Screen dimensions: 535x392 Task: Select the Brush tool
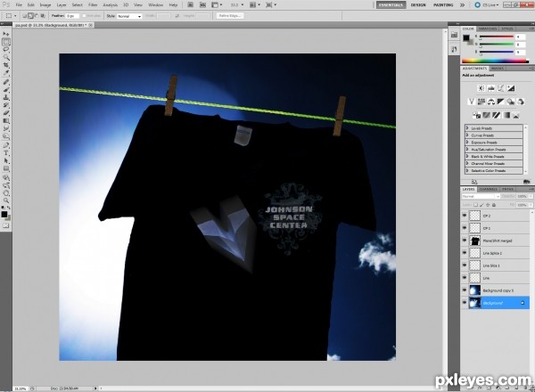point(6,90)
